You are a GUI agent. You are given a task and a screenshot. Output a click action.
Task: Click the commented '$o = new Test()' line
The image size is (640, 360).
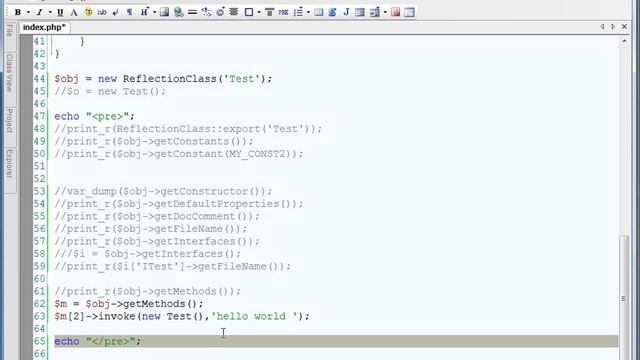[110, 91]
